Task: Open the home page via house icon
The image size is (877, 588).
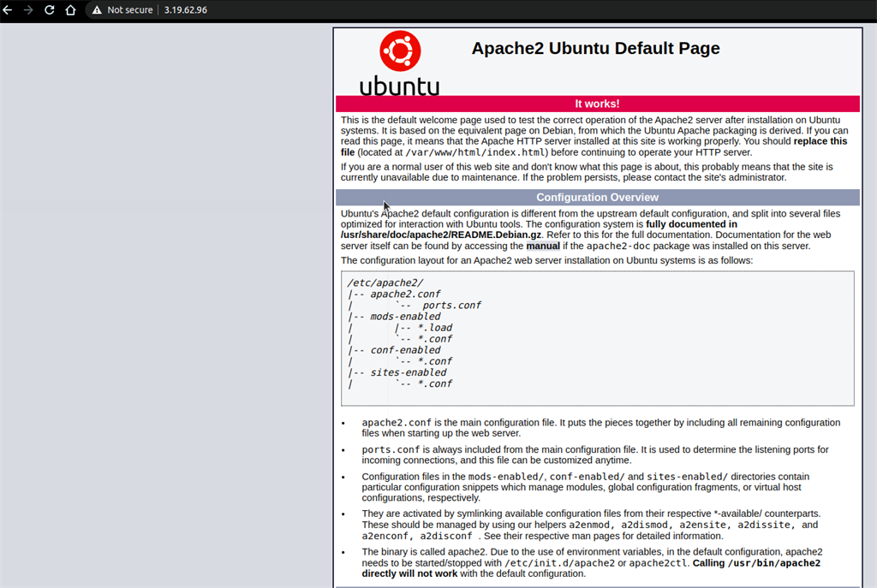Action: 70,10
